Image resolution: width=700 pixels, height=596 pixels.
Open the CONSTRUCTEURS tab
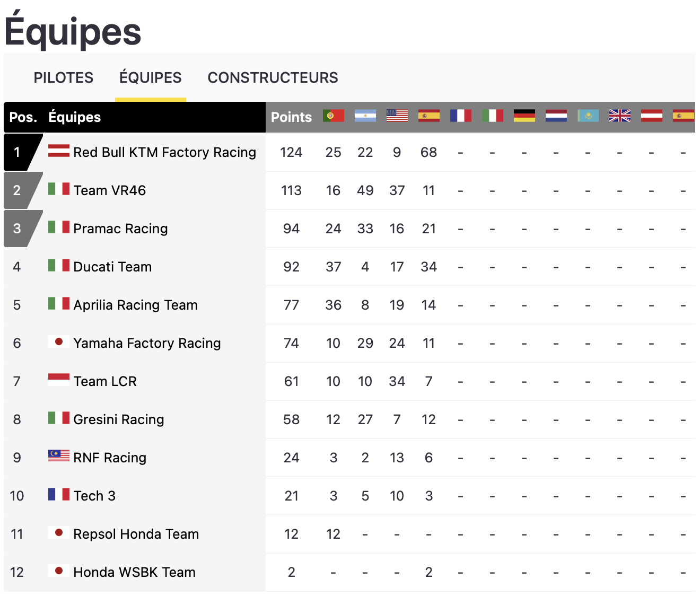273,78
